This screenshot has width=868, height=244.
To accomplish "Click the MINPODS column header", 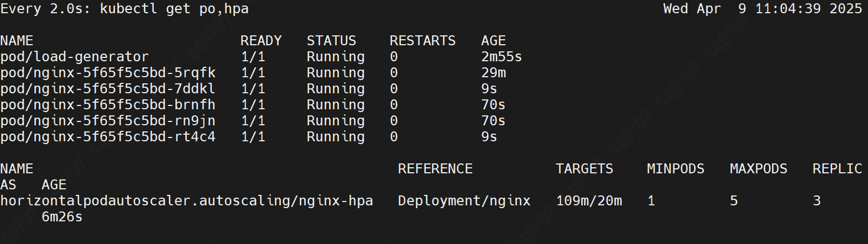I will point(676,169).
